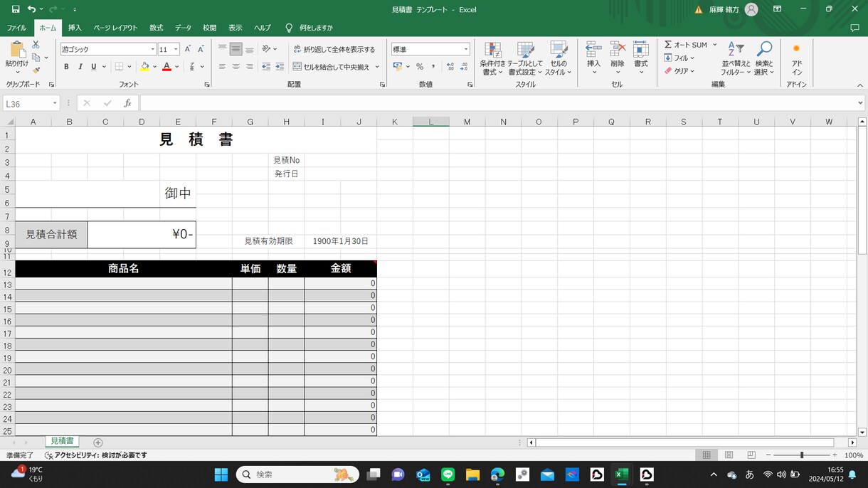Open font color dropdown arrow
The image size is (868, 488).
(177, 67)
